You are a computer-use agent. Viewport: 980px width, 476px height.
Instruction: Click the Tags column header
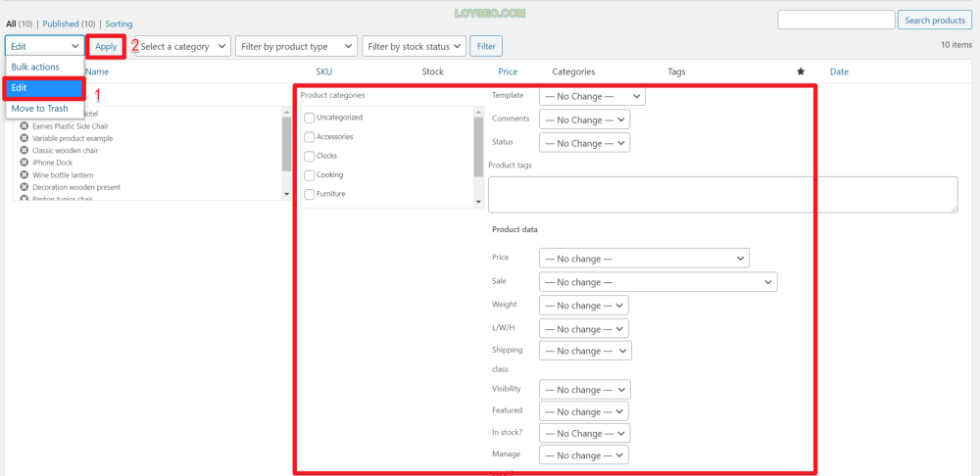click(676, 71)
